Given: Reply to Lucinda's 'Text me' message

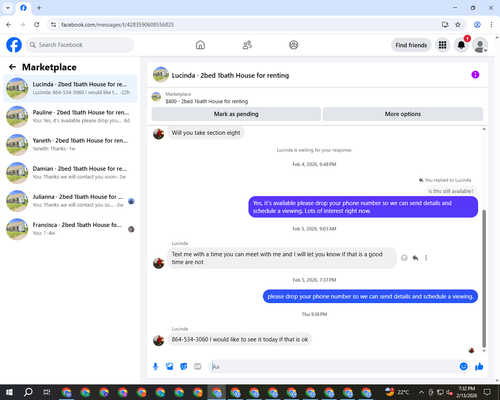Looking at the screenshot, I should 415,258.
